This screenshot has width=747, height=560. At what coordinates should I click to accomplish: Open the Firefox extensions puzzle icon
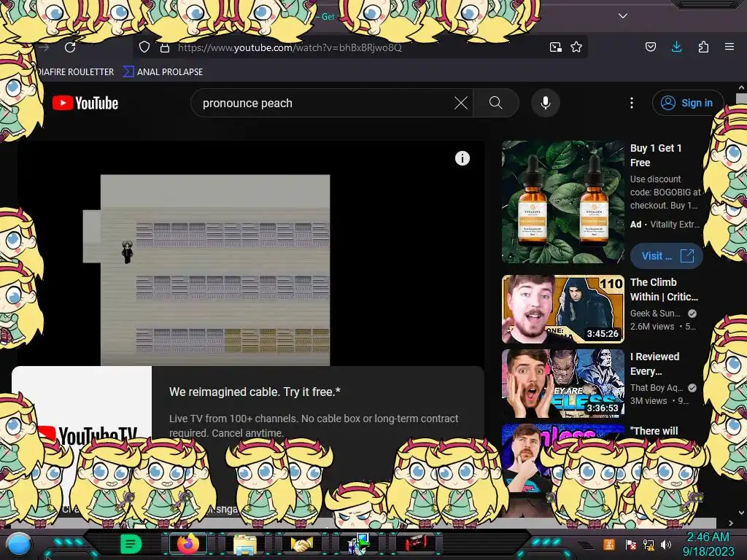[x=703, y=47]
